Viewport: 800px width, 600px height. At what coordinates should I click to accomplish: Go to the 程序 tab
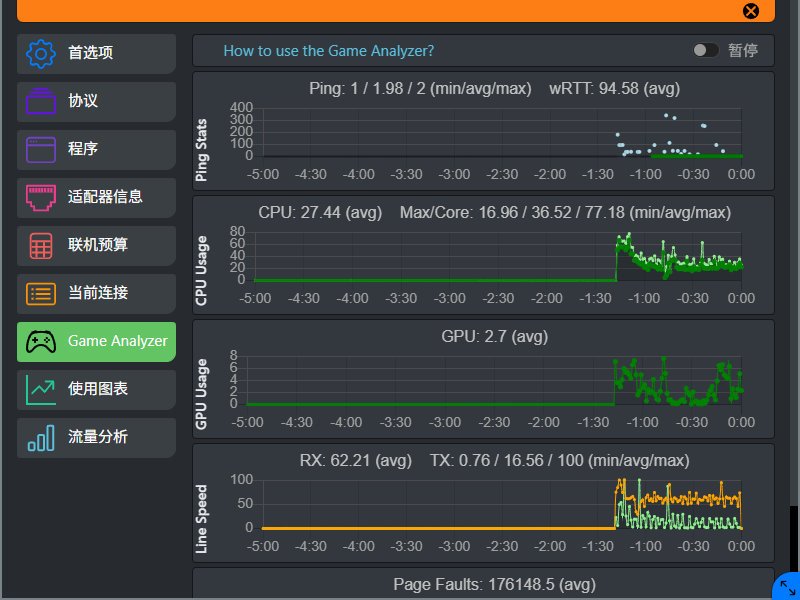[96, 149]
